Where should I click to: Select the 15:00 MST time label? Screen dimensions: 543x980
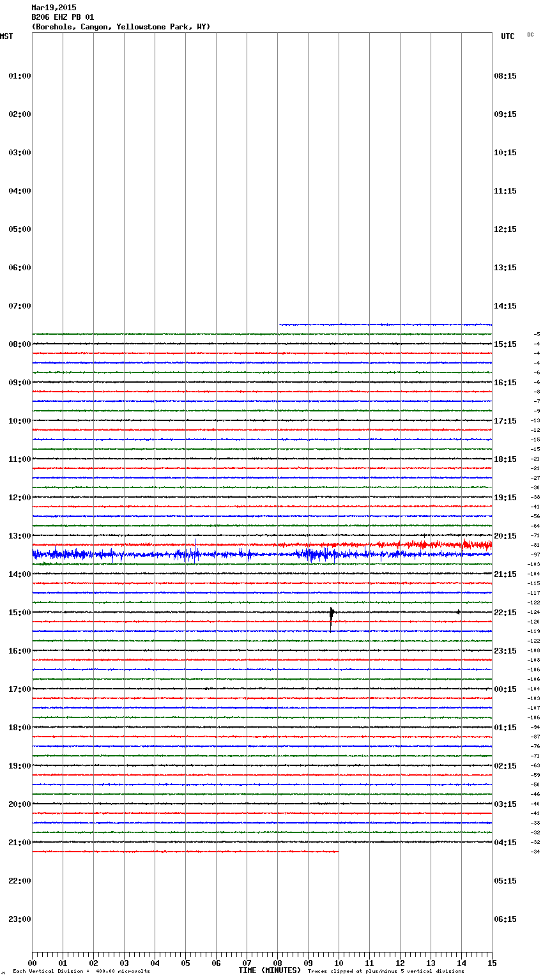click(x=20, y=613)
